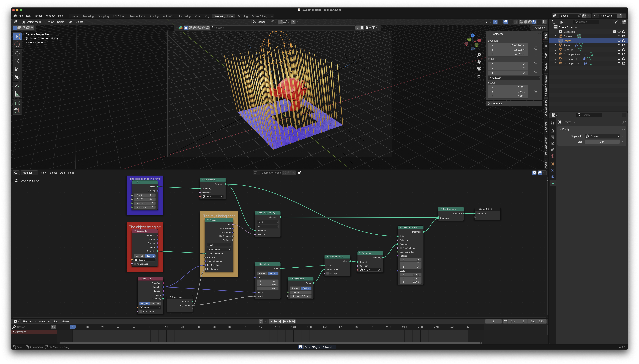The image size is (639, 364).
Task: Enable As Instance for Empty Object Info
Action: coord(141,312)
